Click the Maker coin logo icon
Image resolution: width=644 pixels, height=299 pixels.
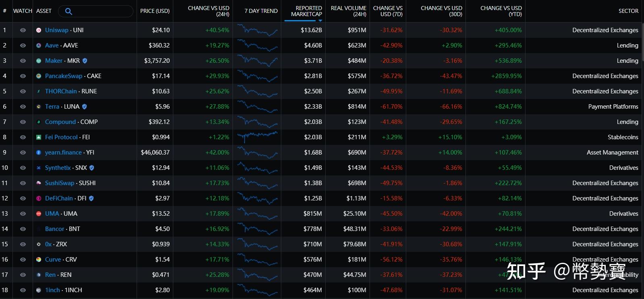coord(39,61)
